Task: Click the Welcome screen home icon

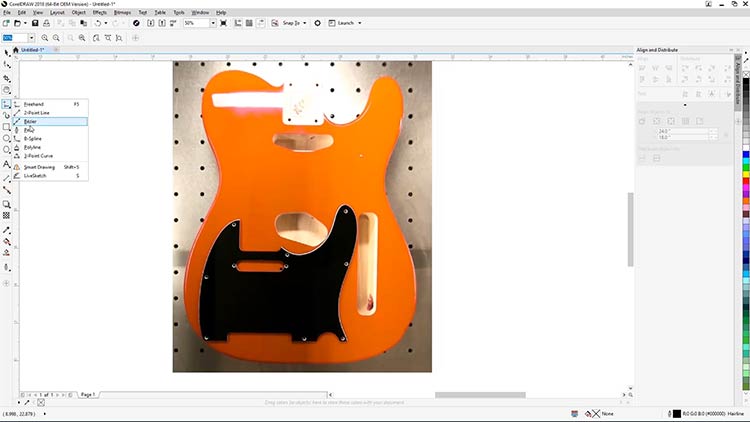Action: click(x=16, y=50)
